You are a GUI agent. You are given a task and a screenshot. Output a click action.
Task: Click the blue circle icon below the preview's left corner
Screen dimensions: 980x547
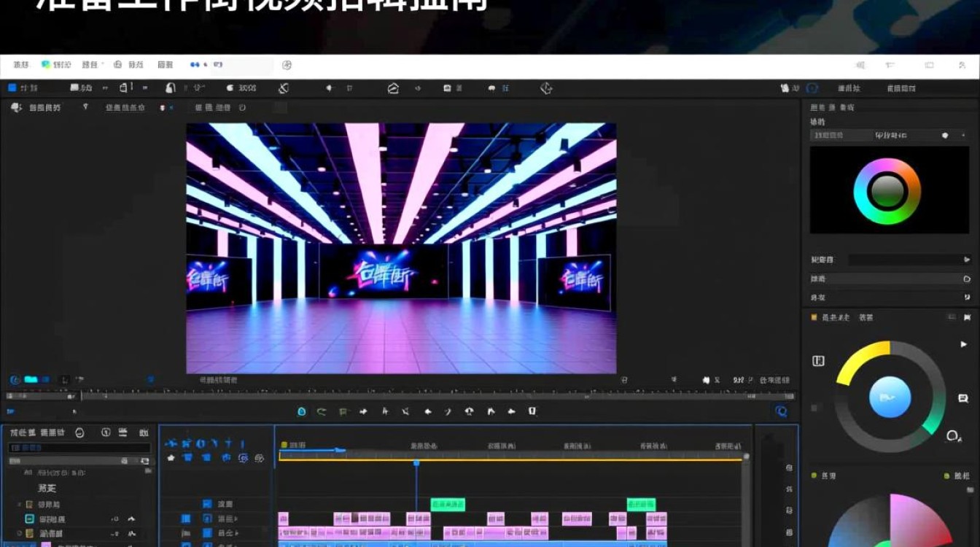click(15, 380)
